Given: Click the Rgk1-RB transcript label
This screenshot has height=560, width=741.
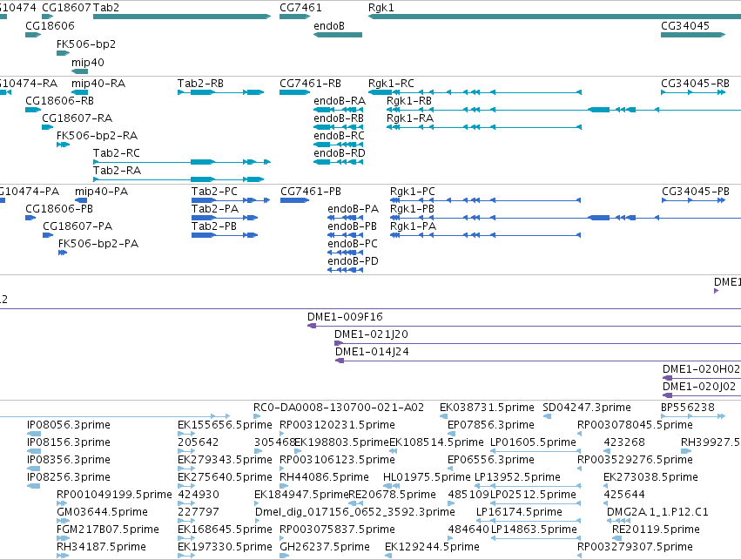Looking at the screenshot, I should (409, 101).
